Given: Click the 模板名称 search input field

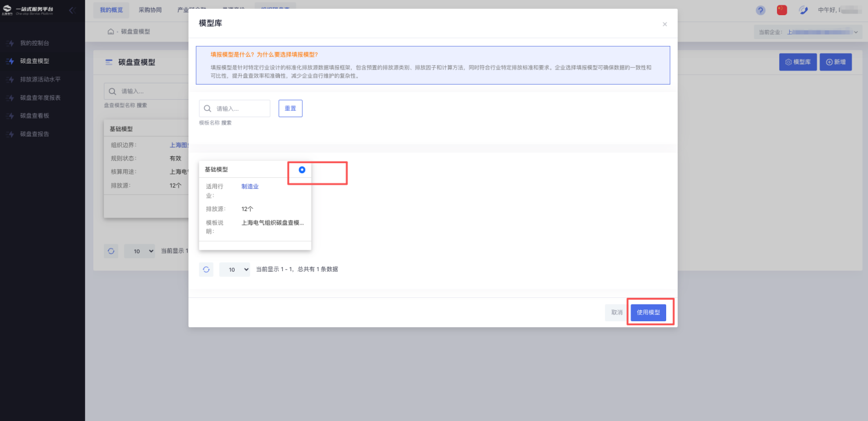Looking at the screenshot, I should coord(242,108).
